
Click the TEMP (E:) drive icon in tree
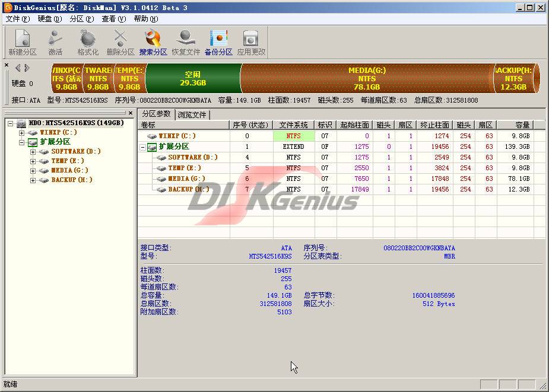coord(44,161)
